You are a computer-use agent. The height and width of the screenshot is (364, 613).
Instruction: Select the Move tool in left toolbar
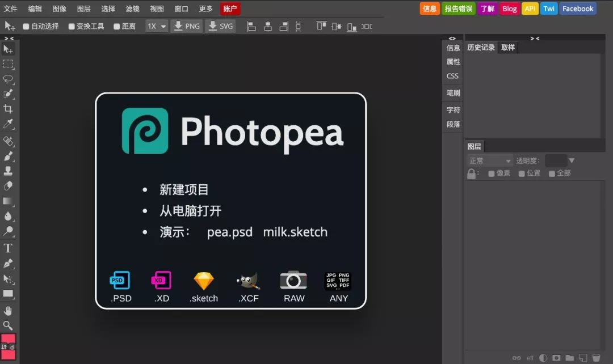8,49
